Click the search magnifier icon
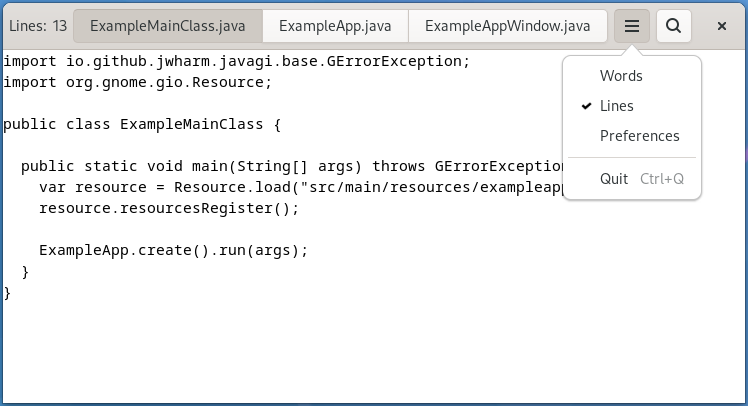The image size is (748, 406). (674, 26)
